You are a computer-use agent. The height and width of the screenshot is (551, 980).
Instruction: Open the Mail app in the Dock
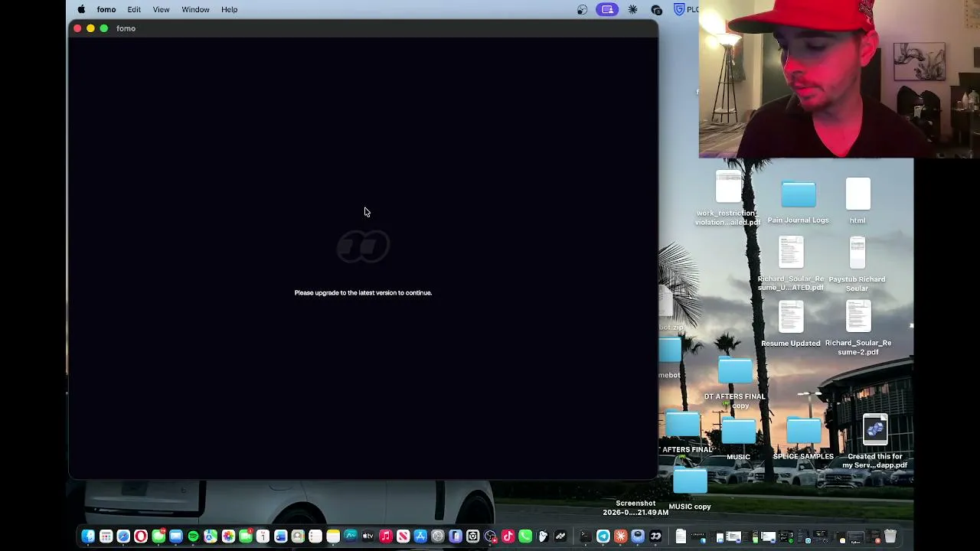tap(176, 536)
